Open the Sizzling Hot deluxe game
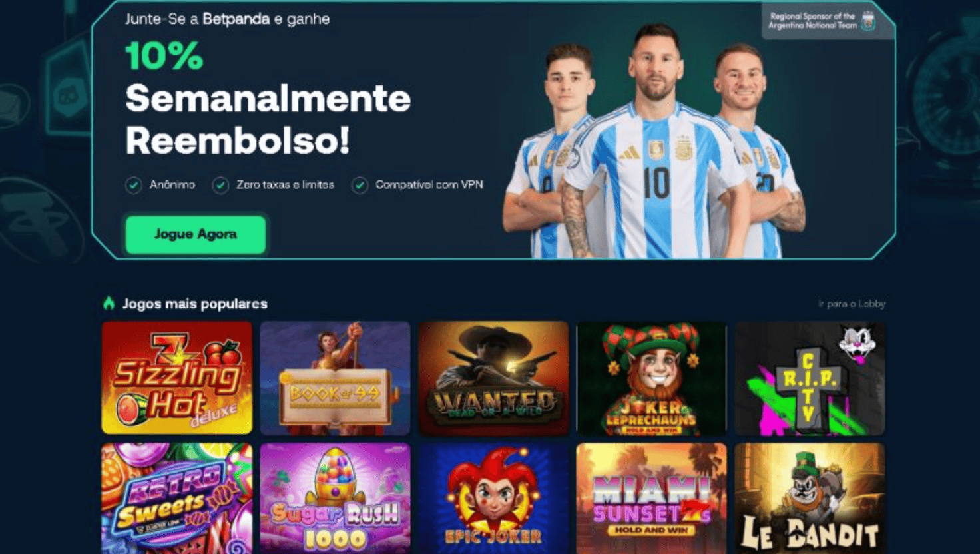Viewport: 980px width, 554px height. pyautogui.click(x=177, y=378)
